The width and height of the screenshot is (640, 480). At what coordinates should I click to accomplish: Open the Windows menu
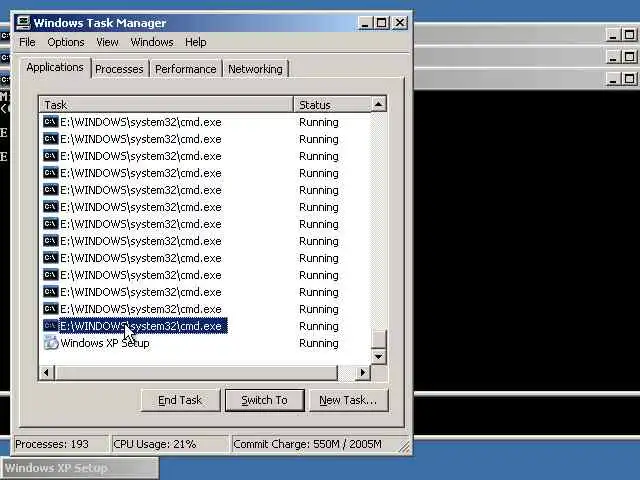(x=152, y=42)
